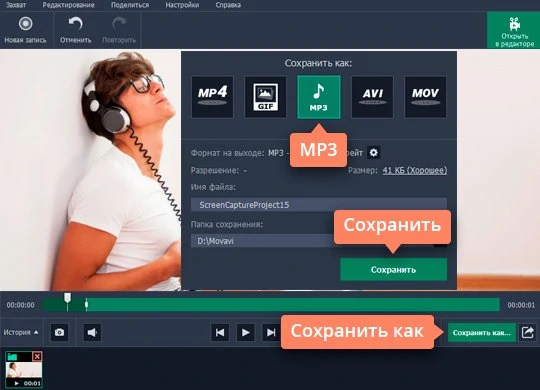Image resolution: width=540 pixels, height=390 pixels.
Task: Pick the AVI format icon
Action: coord(372,97)
